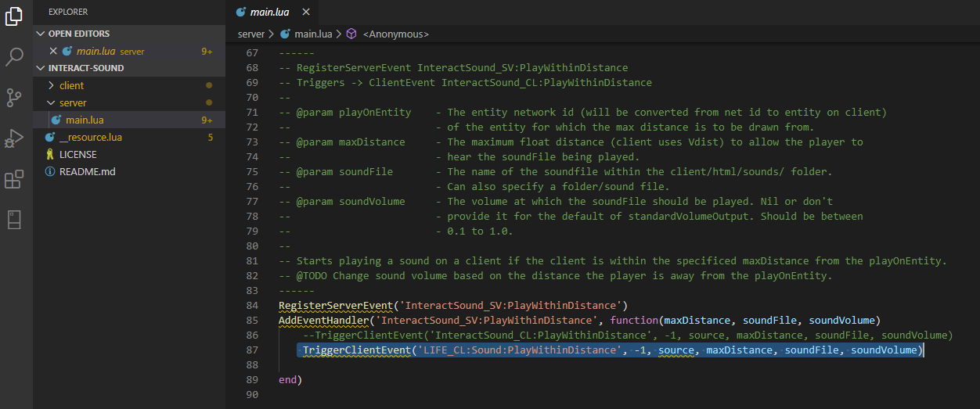The width and height of the screenshot is (980, 409).
Task: Click '@param soundVolume' comment on line 77
Action: click(x=351, y=201)
